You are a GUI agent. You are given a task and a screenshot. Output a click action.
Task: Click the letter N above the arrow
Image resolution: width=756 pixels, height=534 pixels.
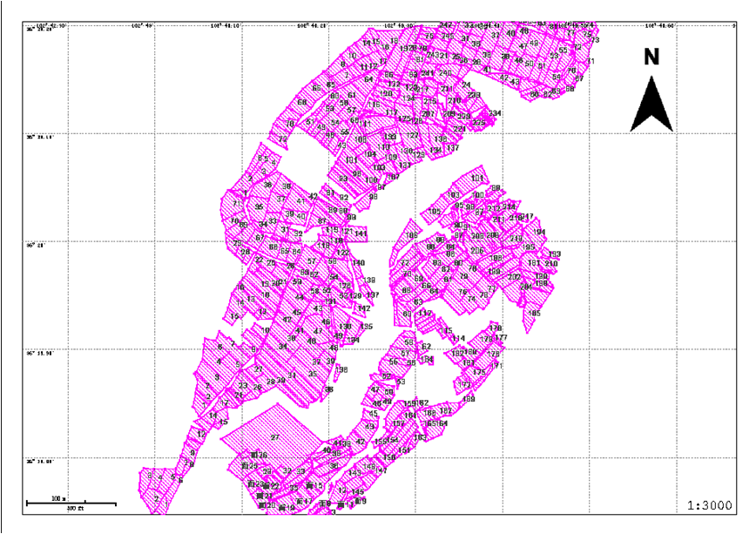tap(651, 57)
